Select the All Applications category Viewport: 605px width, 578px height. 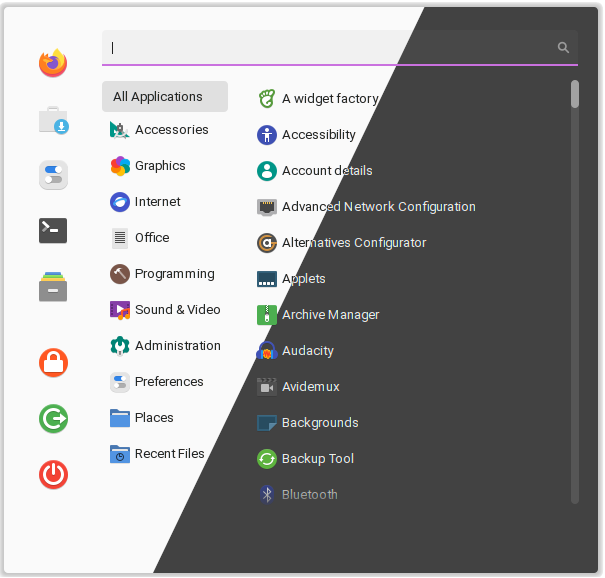click(165, 96)
